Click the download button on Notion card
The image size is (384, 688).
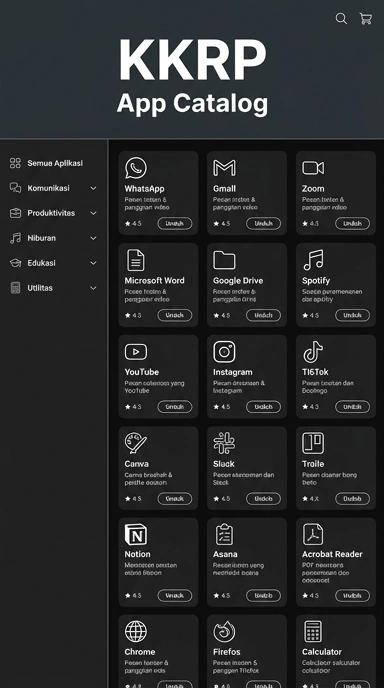tap(175, 595)
